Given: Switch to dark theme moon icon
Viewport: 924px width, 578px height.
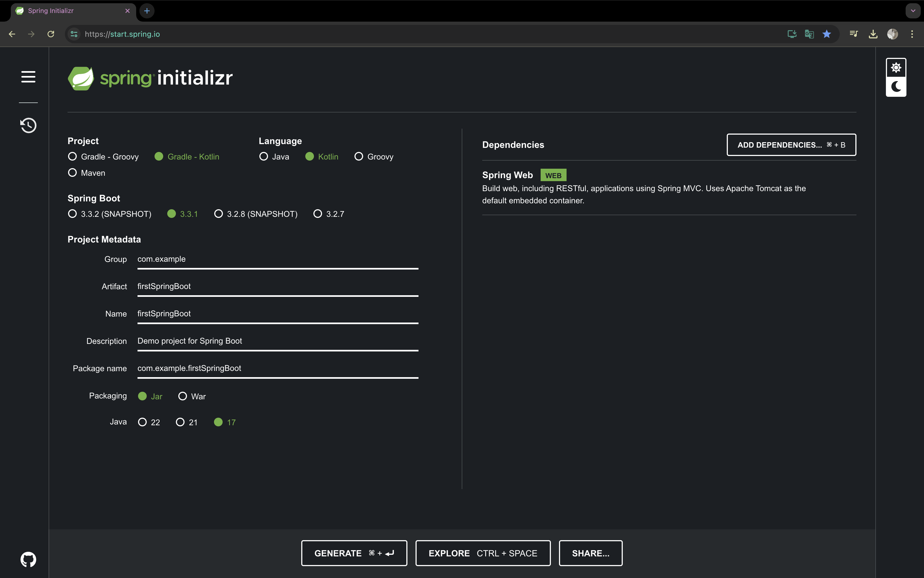Looking at the screenshot, I should (x=896, y=87).
